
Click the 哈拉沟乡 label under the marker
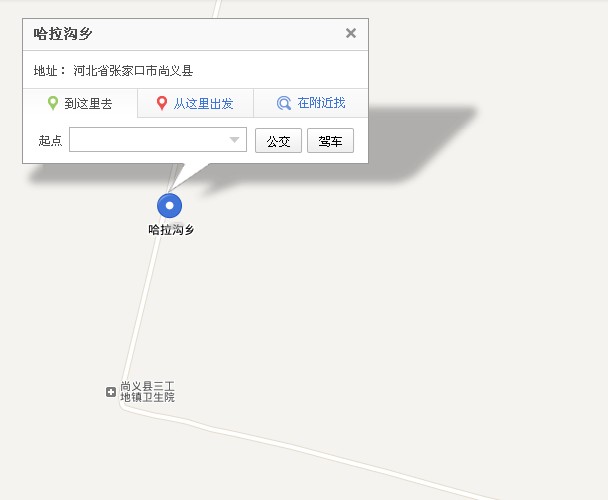pyautogui.click(x=171, y=230)
